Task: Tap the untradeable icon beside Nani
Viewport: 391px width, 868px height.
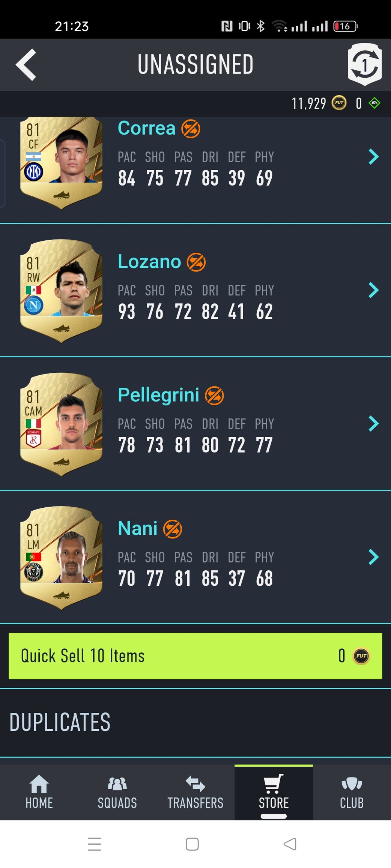Action: coord(173,529)
